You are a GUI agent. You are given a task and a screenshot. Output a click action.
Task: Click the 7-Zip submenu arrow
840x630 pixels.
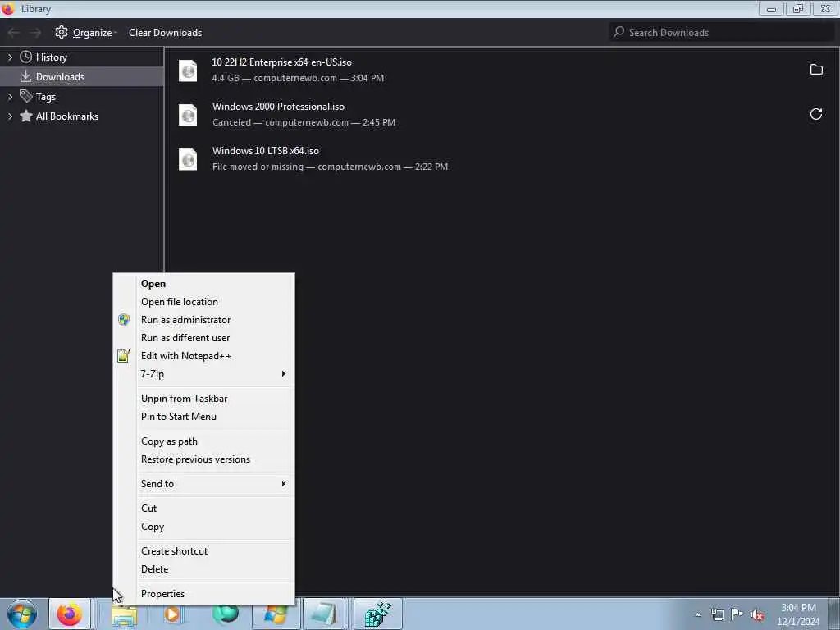[283, 374]
